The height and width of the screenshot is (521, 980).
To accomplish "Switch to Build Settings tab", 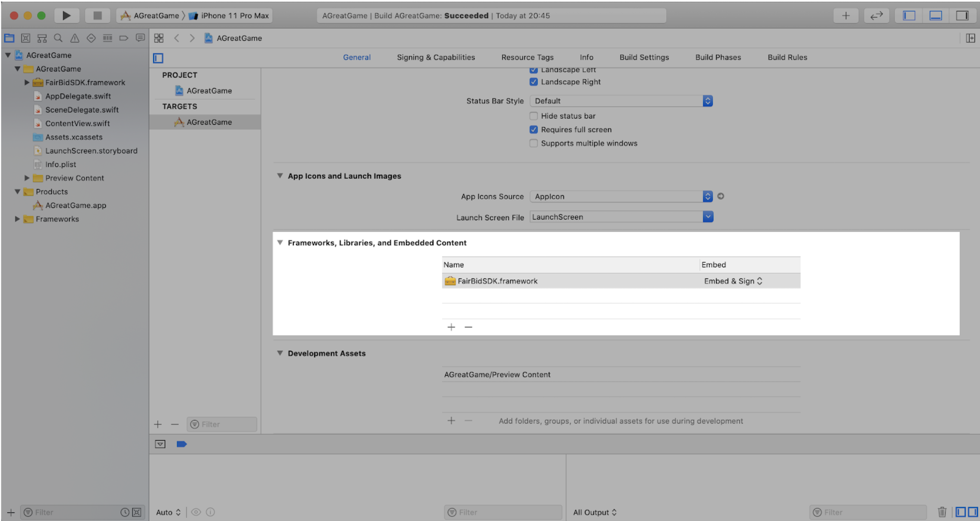I will point(644,57).
